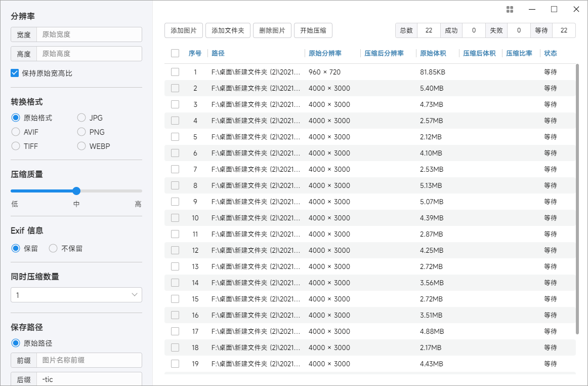This screenshot has width=588, height=386.
Task: Click the 2.12MB size cell
Action: pos(431,137)
